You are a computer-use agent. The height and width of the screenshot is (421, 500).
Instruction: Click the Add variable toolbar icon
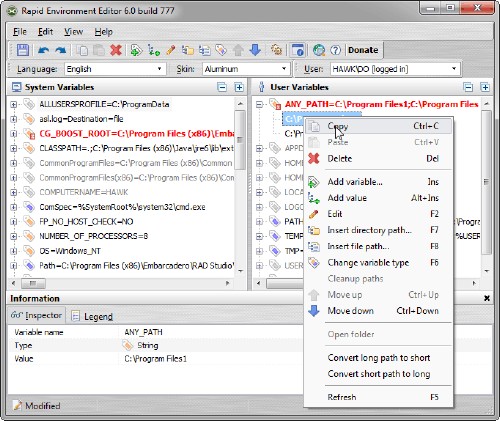[136, 50]
